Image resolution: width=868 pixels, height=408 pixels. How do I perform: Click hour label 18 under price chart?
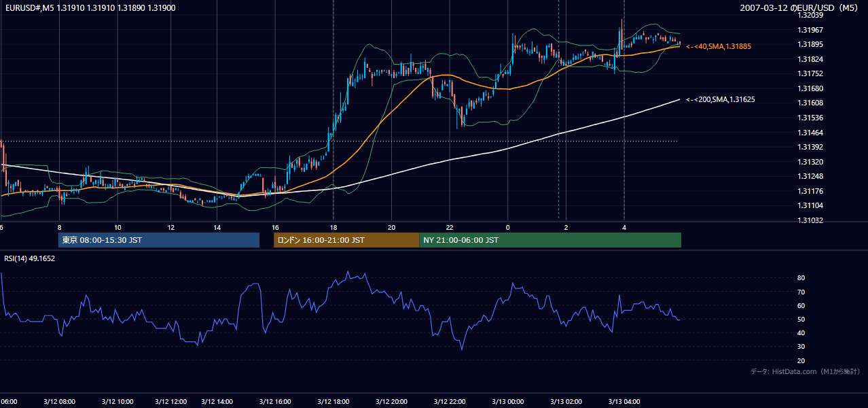click(333, 227)
